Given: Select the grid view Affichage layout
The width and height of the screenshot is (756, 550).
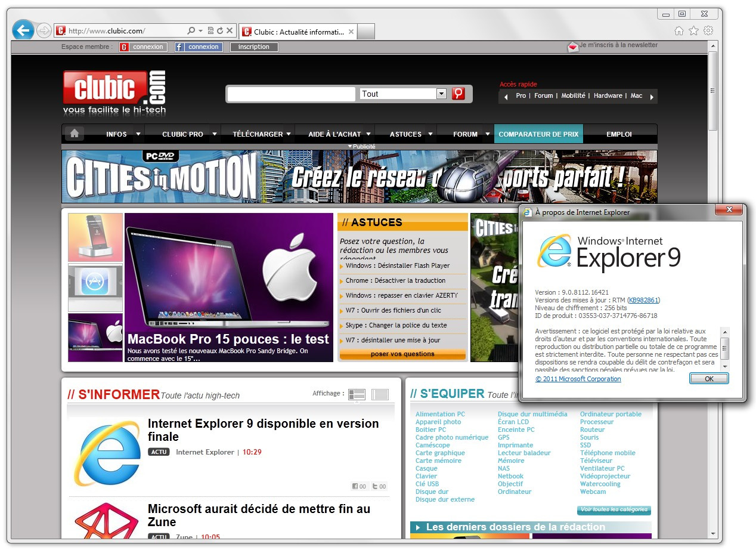Looking at the screenshot, I should point(357,394).
